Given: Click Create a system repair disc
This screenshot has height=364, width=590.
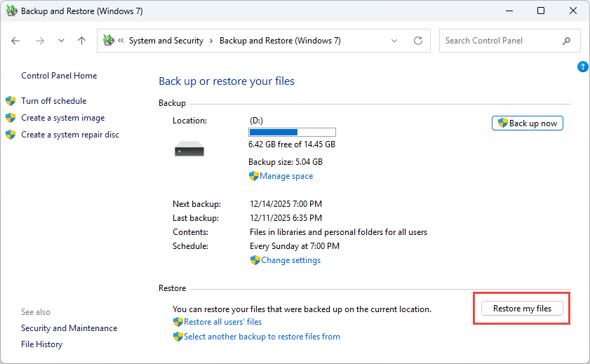Looking at the screenshot, I should (70, 135).
